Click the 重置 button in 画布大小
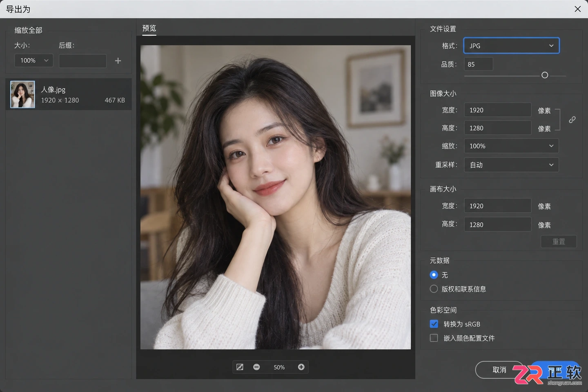This screenshot has height=392, width=588. click(x=559, y=241)
